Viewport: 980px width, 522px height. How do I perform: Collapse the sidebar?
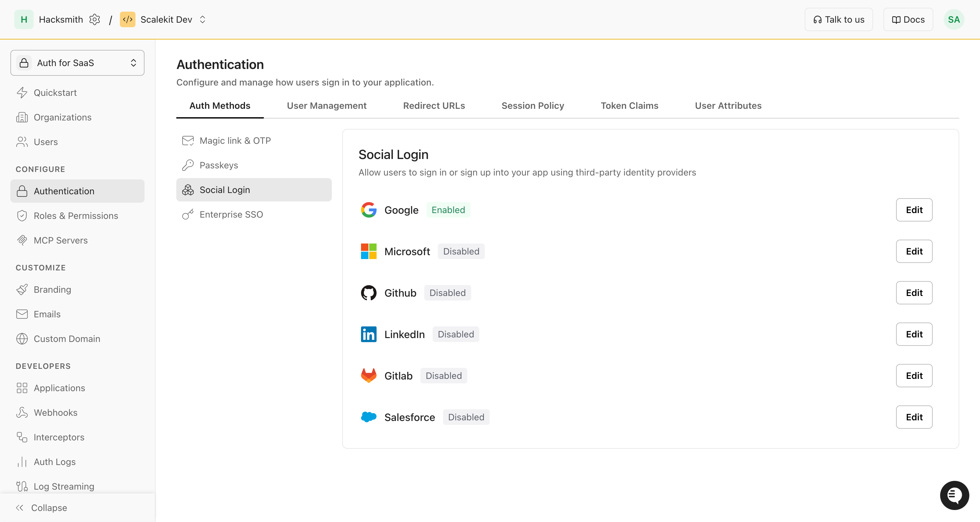41,507
